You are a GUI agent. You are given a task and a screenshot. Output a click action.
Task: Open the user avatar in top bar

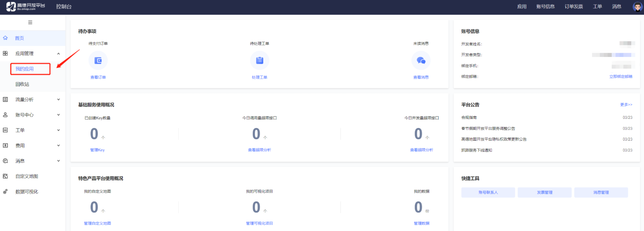click(x=637, y=6)
